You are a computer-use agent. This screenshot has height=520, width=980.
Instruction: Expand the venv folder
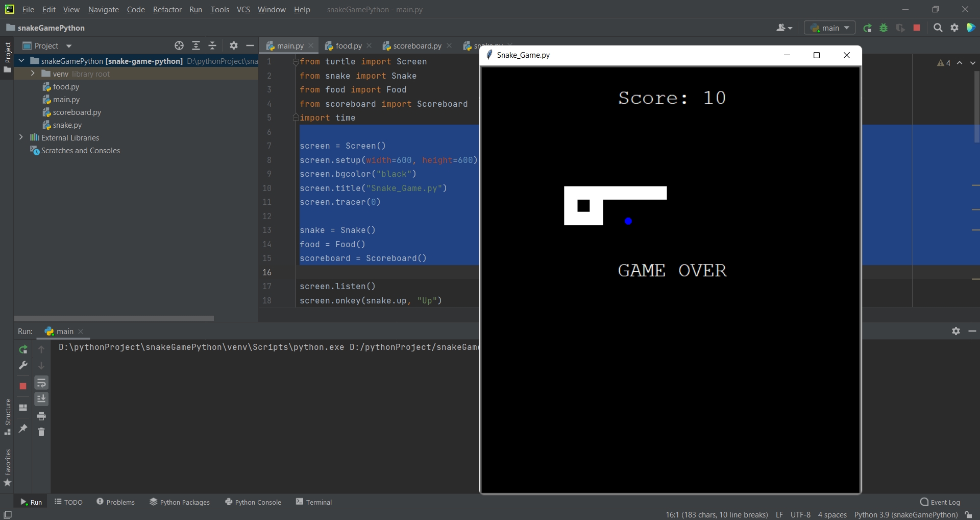click(x=33, y=74)
